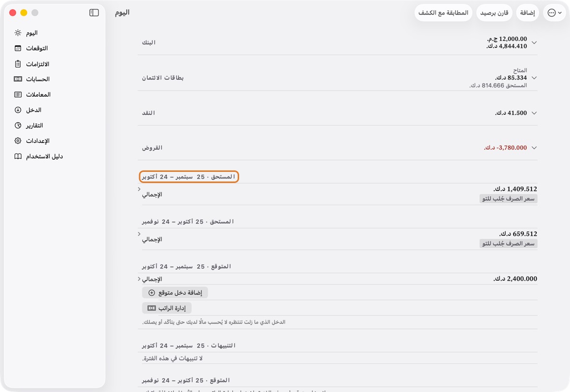Click the البنك account group label

(149, 42)
